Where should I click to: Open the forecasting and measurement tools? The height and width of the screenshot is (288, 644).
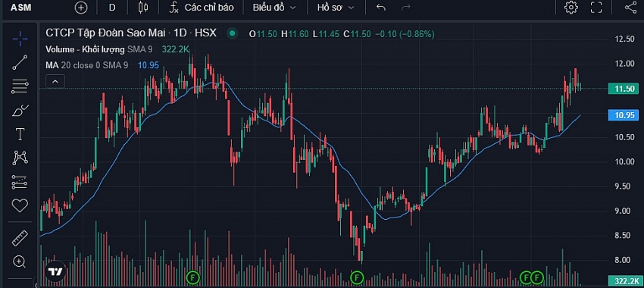[20, 182]
